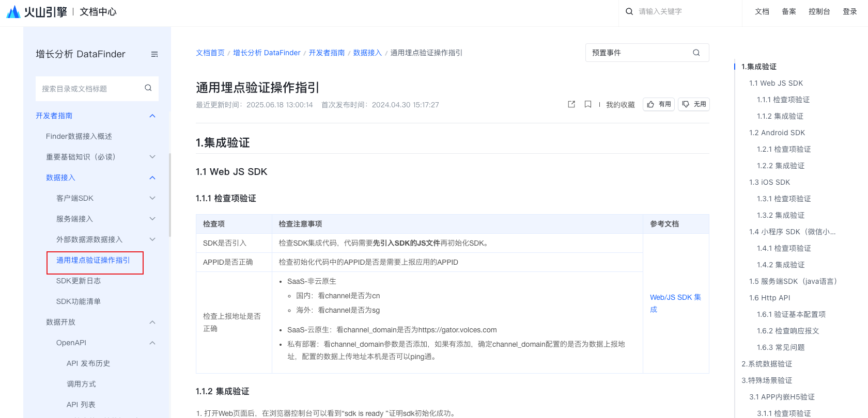Expand 外部数据源数据接入 submenu
The width and height of the screenshot is (868, 418).
[x=152, y=239]
